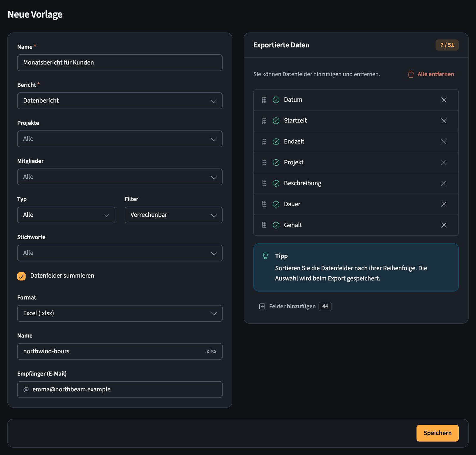Click the Speichern button

pos(437,433)
